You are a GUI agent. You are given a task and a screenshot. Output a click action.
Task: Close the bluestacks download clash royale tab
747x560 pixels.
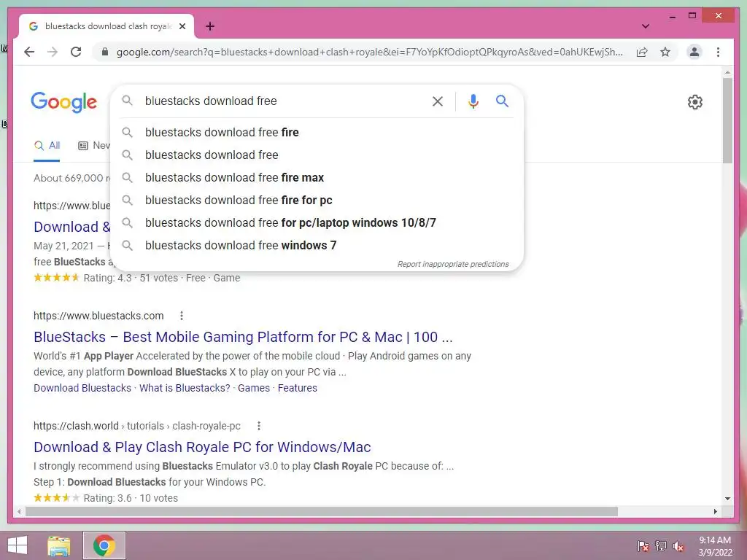[182, 26]
